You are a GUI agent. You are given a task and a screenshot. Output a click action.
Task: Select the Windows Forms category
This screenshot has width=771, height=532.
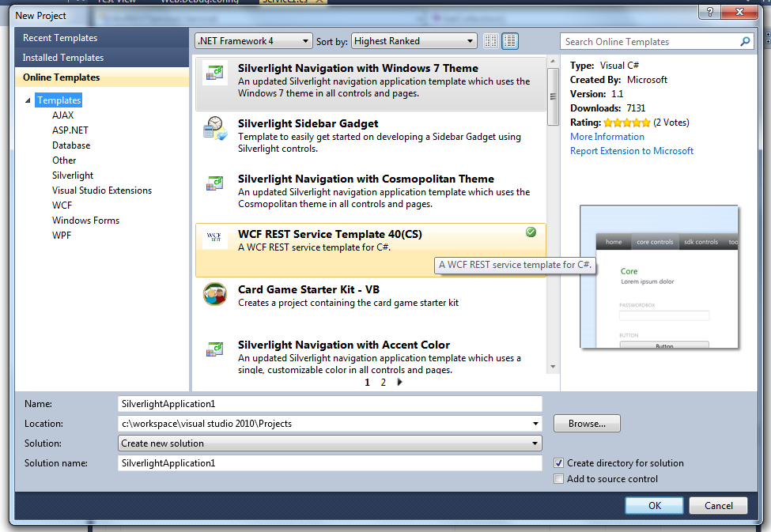(x=86, y=221)
